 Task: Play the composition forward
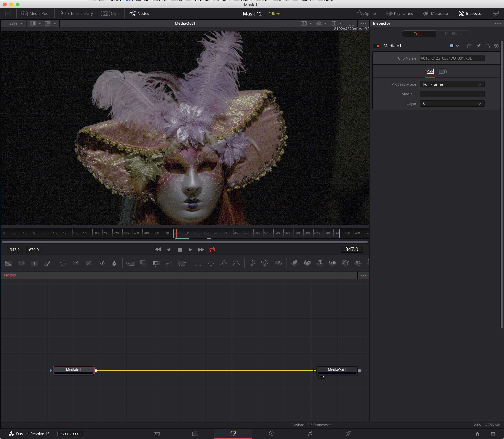click(x=190, y=250)
